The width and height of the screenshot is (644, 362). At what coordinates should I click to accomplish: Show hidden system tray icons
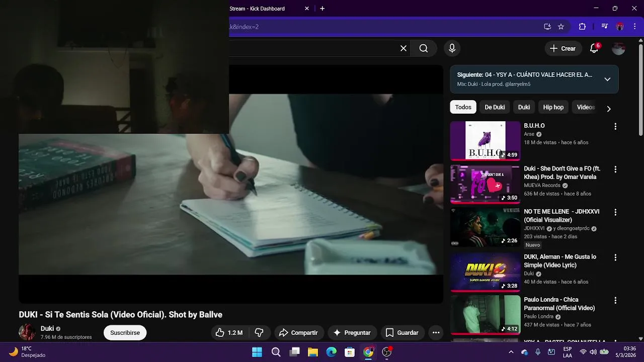pos(511,352)
